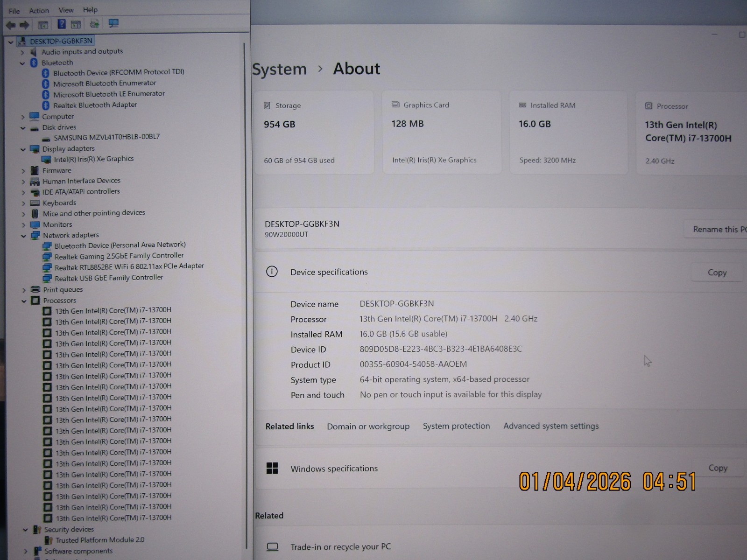Click the Back arrow in Device Manager toolbar
Image resolution: width=747 pixels, height=560 pixels.
click(x=11, y=25)
